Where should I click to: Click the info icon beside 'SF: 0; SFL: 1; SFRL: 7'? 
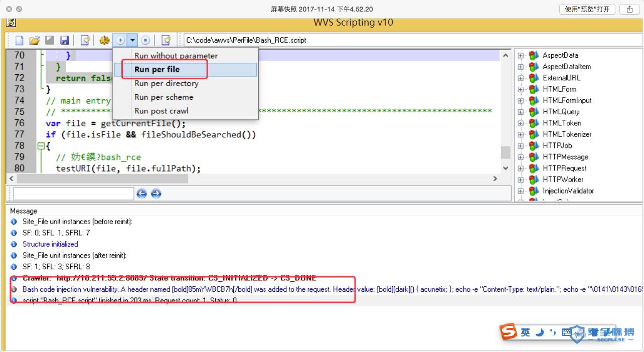tap(14, 233)
